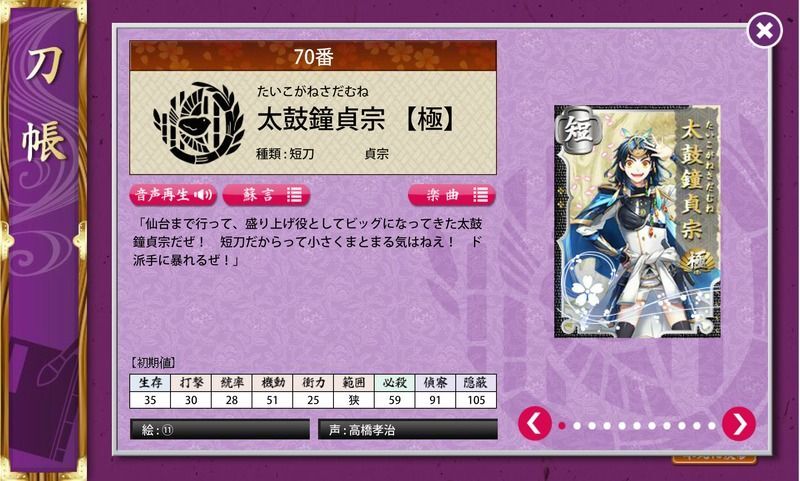Select the last pagination dot
This screenshot has width=800, height=481.
pyautogui.click(x=712, y=426)
